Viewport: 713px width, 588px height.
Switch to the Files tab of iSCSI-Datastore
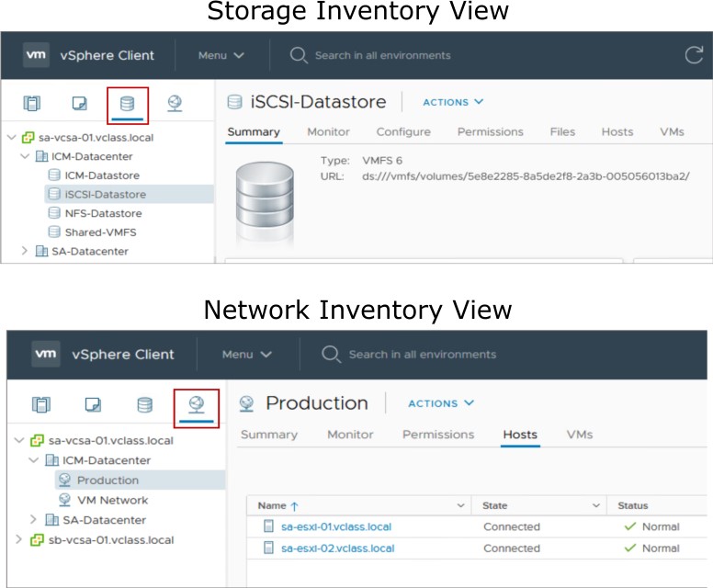click(x=562, y=132)
